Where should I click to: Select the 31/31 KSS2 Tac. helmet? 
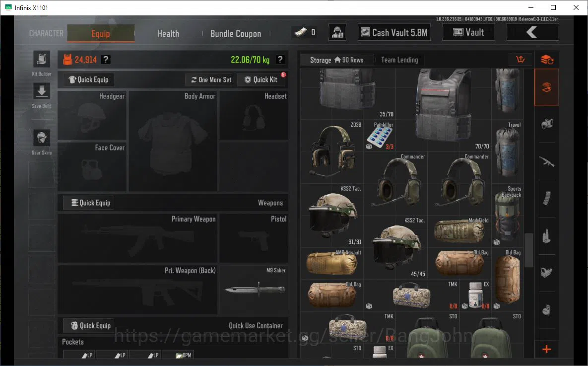coord(332,215)
